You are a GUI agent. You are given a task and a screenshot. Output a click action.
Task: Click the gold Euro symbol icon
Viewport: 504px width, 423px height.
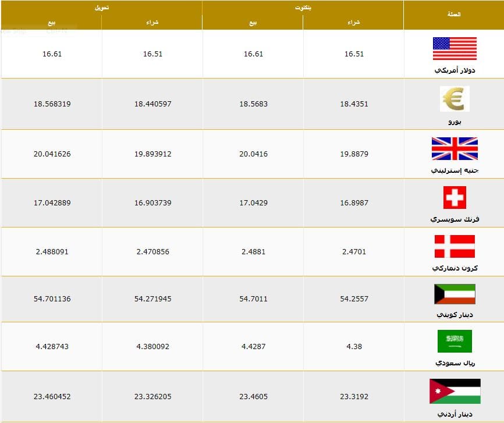[x=455, y=99]
